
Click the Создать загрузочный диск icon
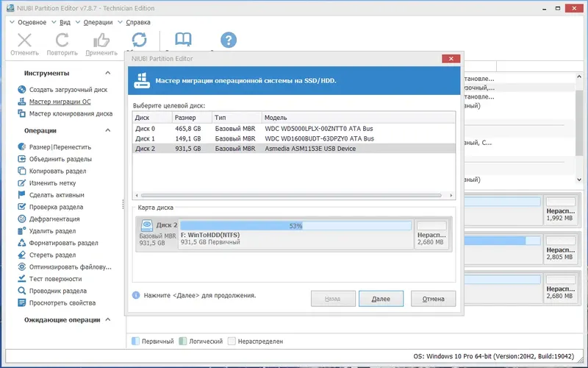(22, 89)
